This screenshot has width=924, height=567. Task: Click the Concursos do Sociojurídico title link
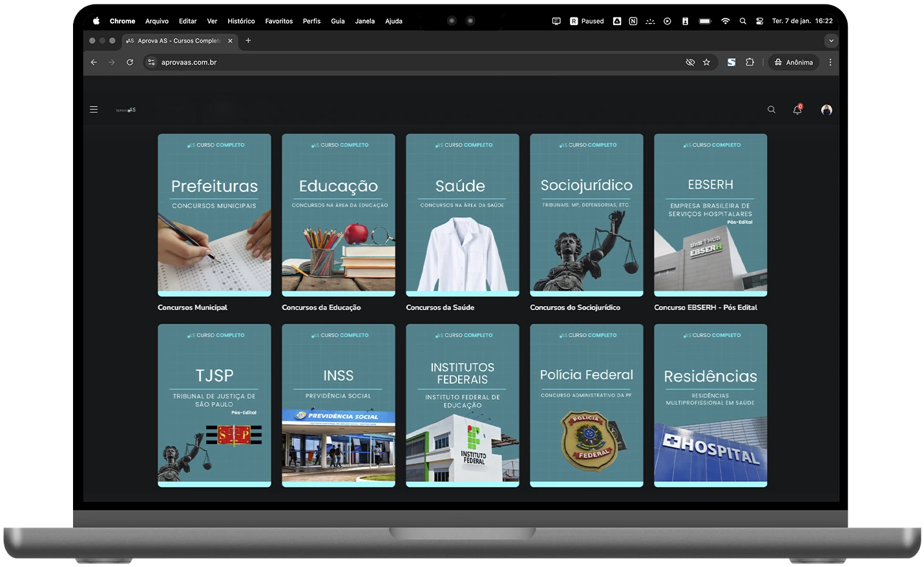[575, 307]
